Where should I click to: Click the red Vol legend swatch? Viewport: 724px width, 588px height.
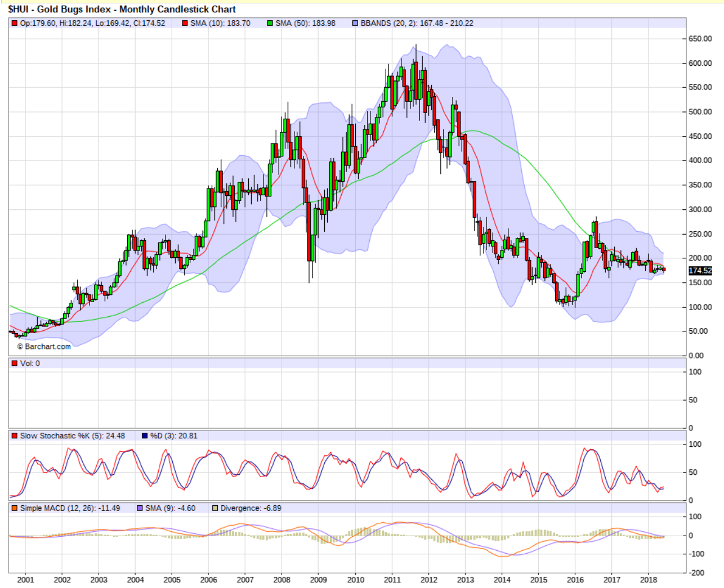click(x=15, y=363)
